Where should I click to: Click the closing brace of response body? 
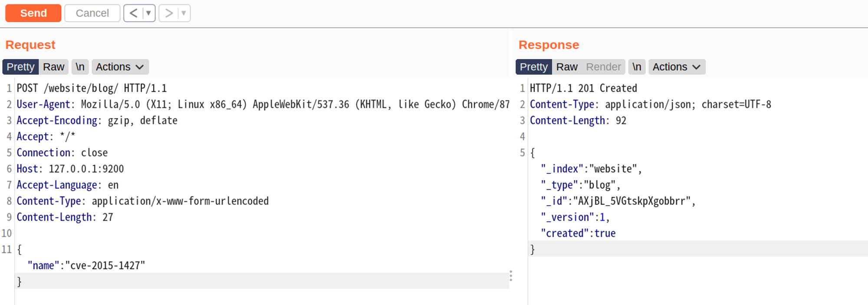(533, 249)
